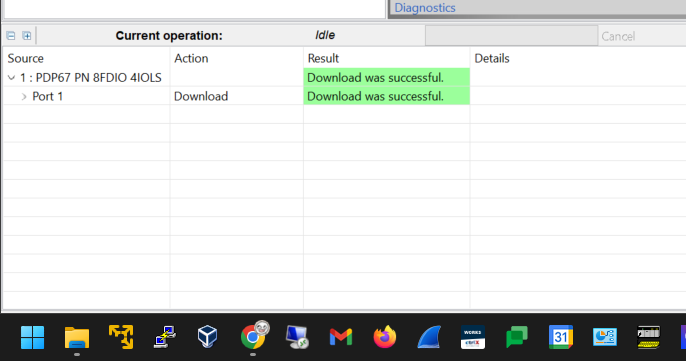This screenshot has height=361, width=686.
Task: Click the operation progress bar
Action: click(511, 36)
